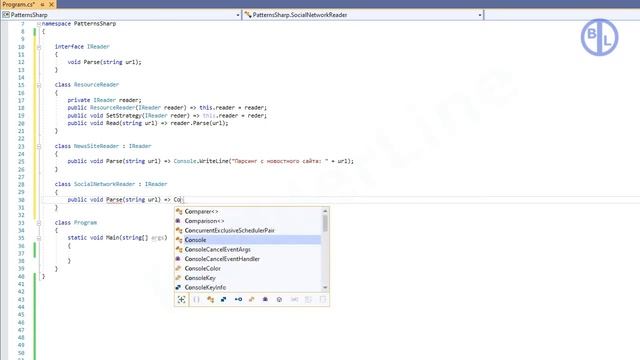Pin the Program.cs tab
Screen dimensions: 640x360
pos(42,4)
